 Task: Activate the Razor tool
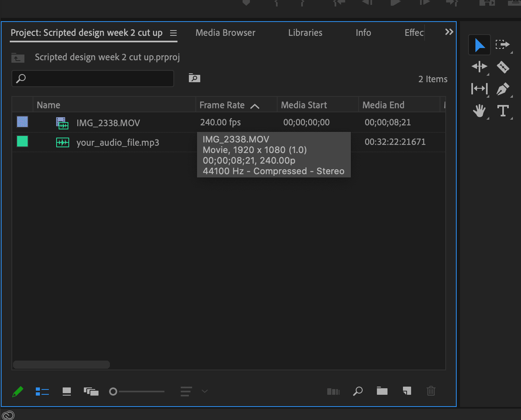(x=503, y=67)
